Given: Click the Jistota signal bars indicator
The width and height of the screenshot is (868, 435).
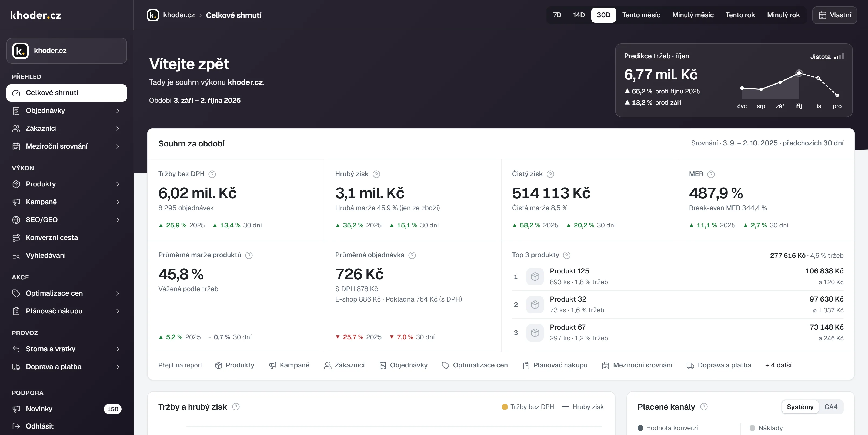Looking at the screenshot, I should [x=839, y=57].
